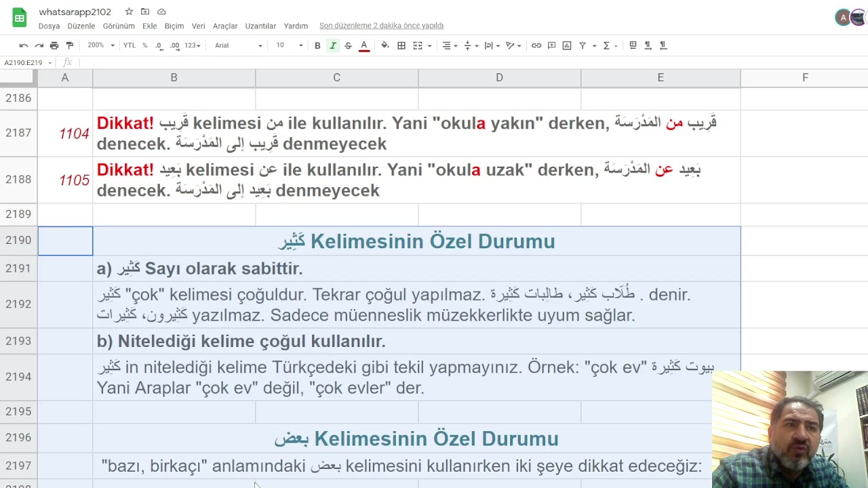
Task: Decrease decimal places
Action: [159, 45]
